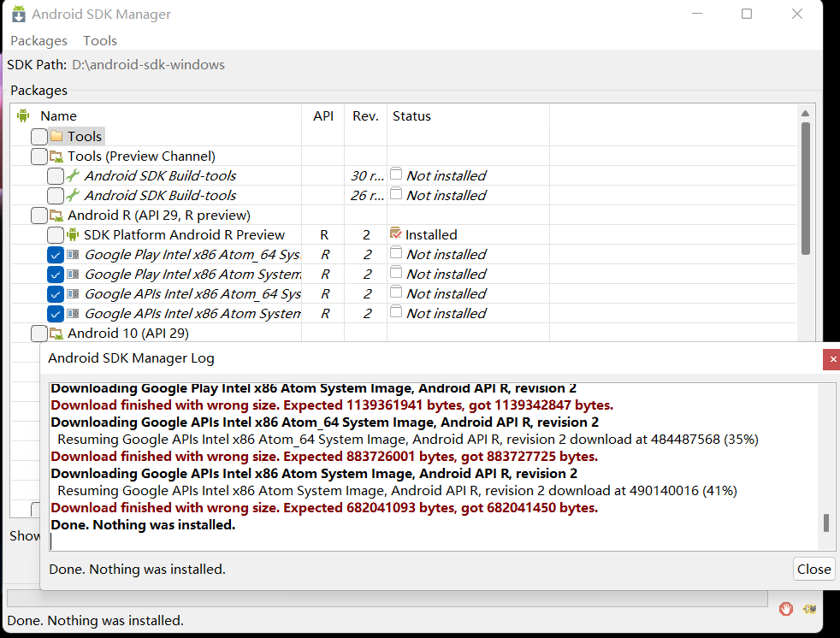Uncheck Google Play Intel x86 Atom System image
Viewport: 840px width, 638px height.
56,275
